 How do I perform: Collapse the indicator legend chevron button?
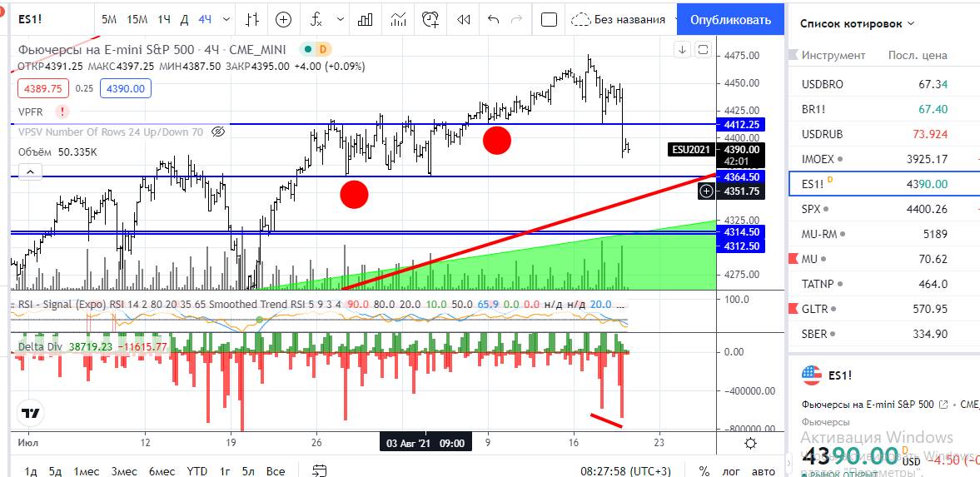click(31, 171)
